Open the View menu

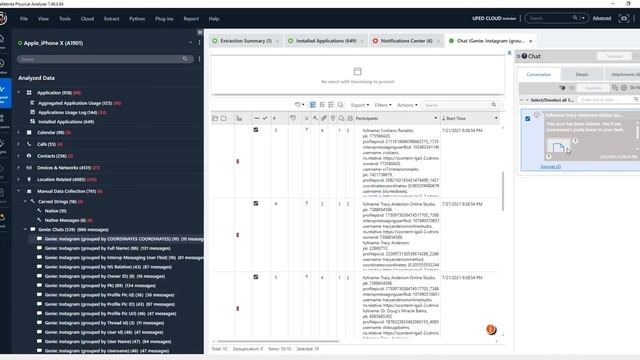(43, 19)
